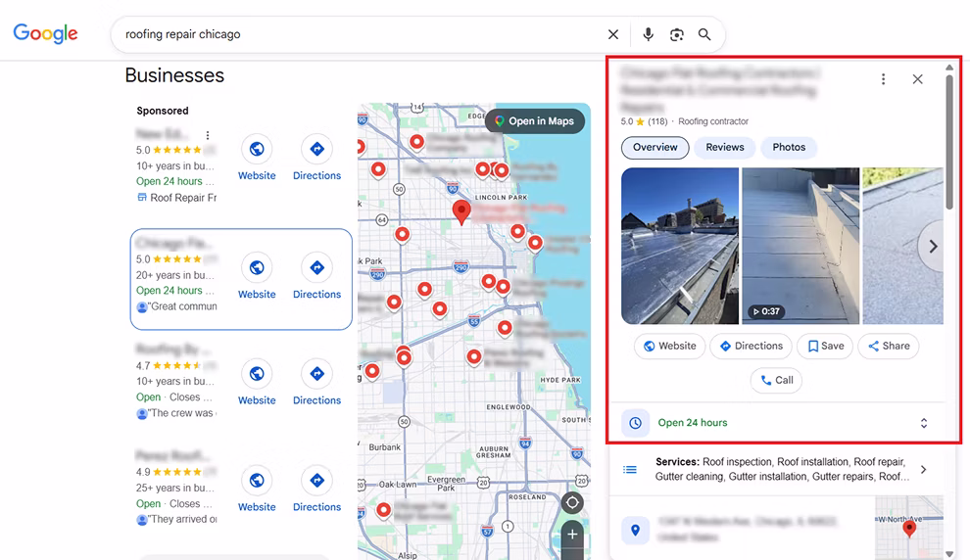970x560 pixels.
Task: Open the first rooftop photo thumbnail
Action: (680, 246)
